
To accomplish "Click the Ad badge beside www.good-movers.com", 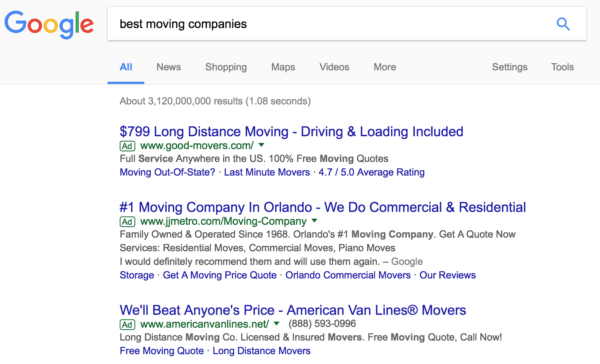I will coord(127,146).
